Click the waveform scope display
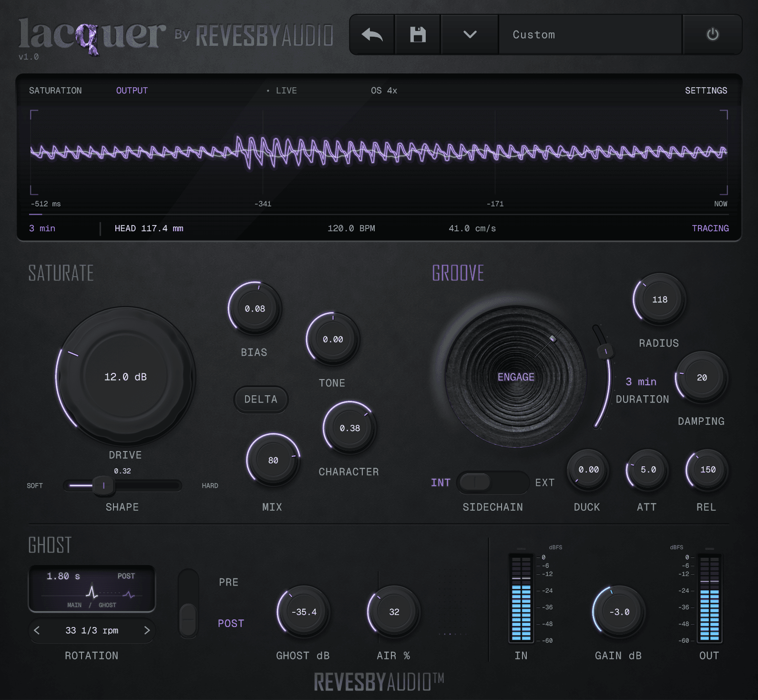 point(379,153)
